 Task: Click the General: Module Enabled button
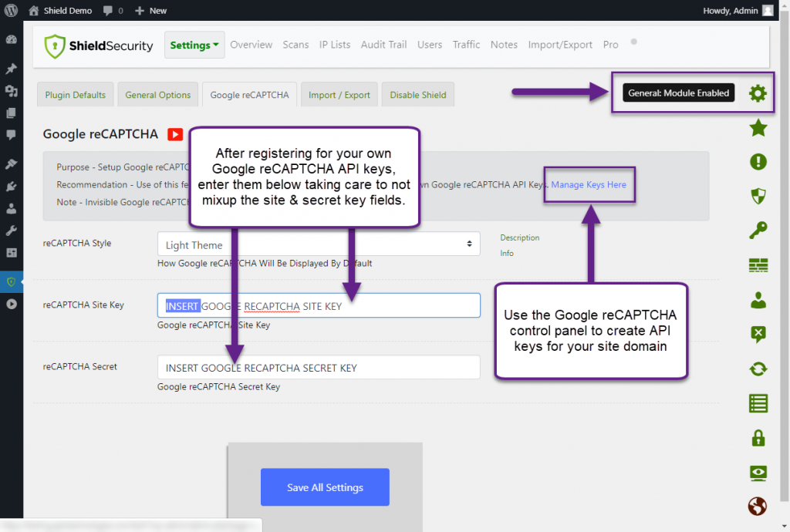click(x=678, y=93)
